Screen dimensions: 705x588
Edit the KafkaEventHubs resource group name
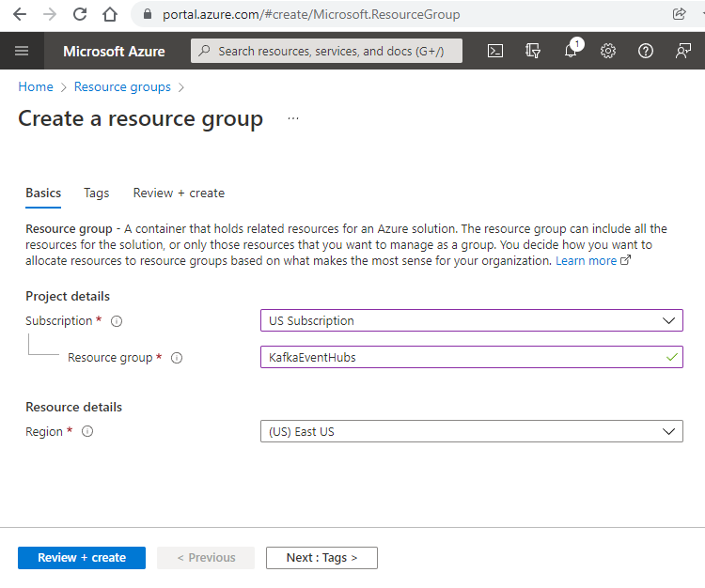(472, 357)
